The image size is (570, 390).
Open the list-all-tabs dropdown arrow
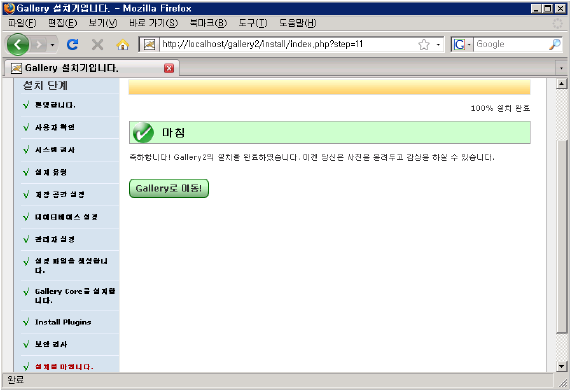click(561, 68)
